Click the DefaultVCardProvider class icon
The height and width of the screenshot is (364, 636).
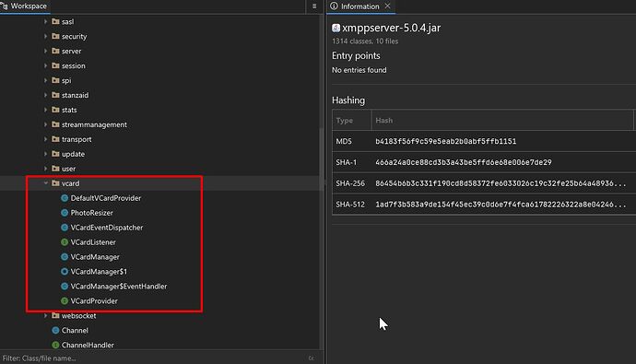(x=65, y=198)
